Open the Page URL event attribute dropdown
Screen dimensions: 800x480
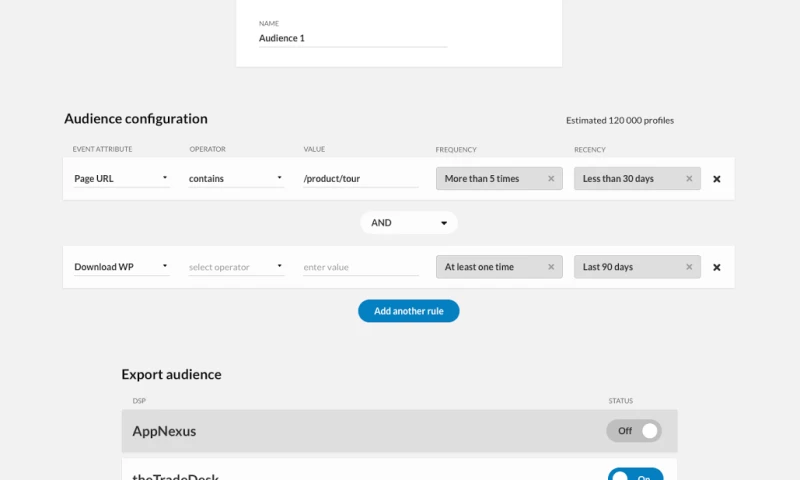121,179
